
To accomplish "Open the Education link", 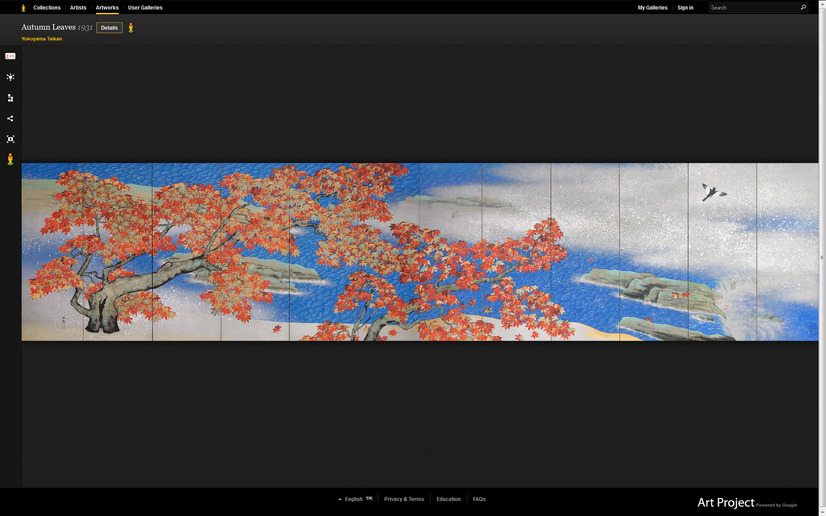I will click(448, 499).
